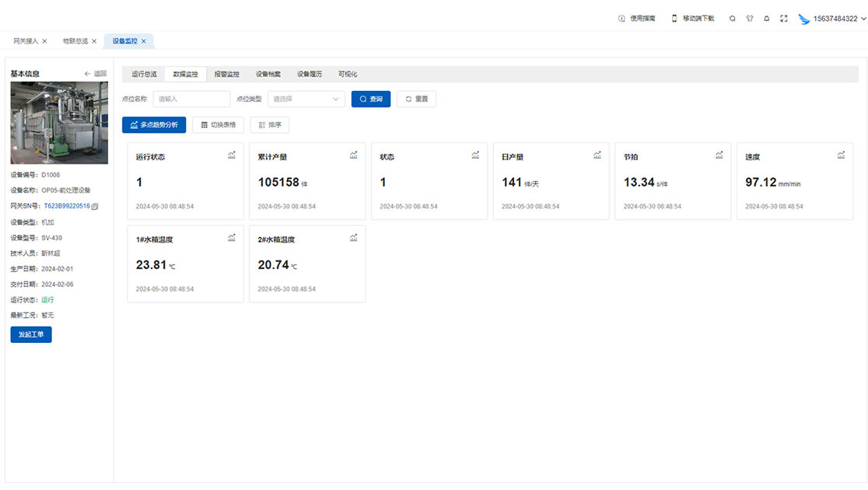Click the 点位名称 input field
The width and height of the screenshot is (868, 490).
coord(191,100)
